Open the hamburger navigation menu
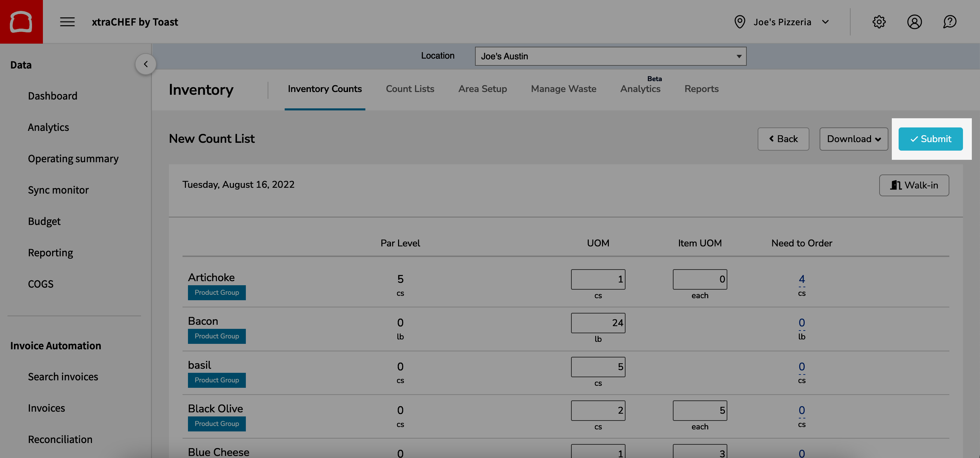Image resolution: width=980 pixels, height=458 pixels. coord(67,22)
